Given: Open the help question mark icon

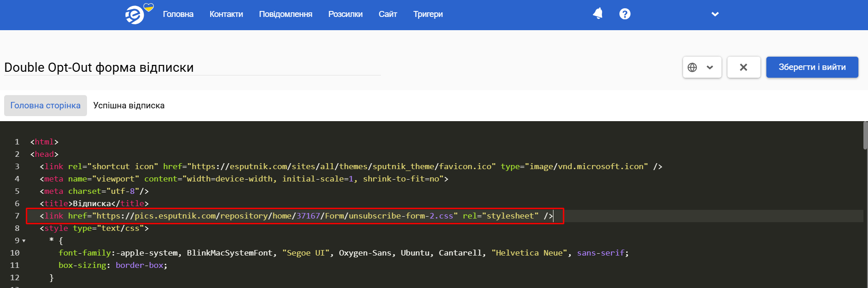Looking at the screenshot, I should tap(625, 14).
